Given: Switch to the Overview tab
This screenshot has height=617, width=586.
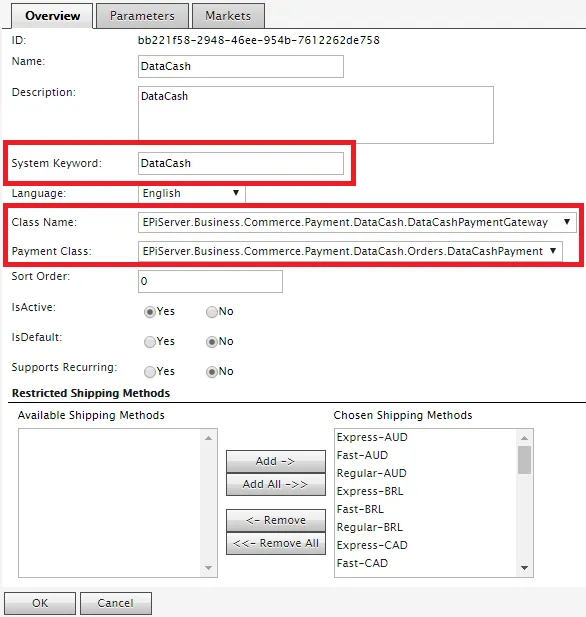Looking at the screenshot, I should point(52,16).
